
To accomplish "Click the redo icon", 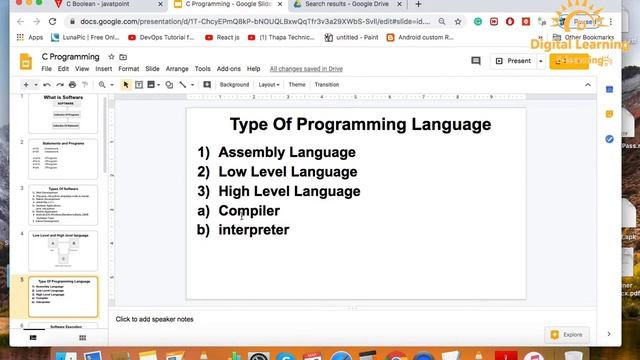I will [x=60, y=85].
